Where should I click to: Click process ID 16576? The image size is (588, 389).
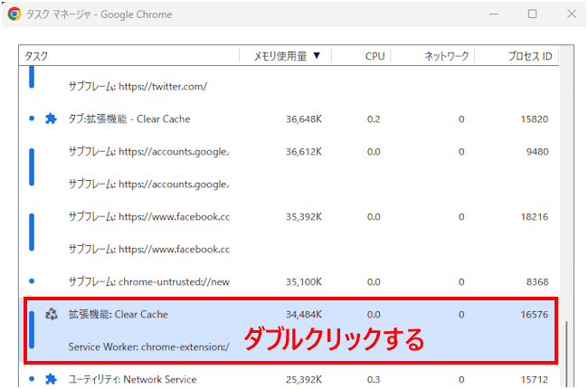pyautogui.click(x=535, y=314)
